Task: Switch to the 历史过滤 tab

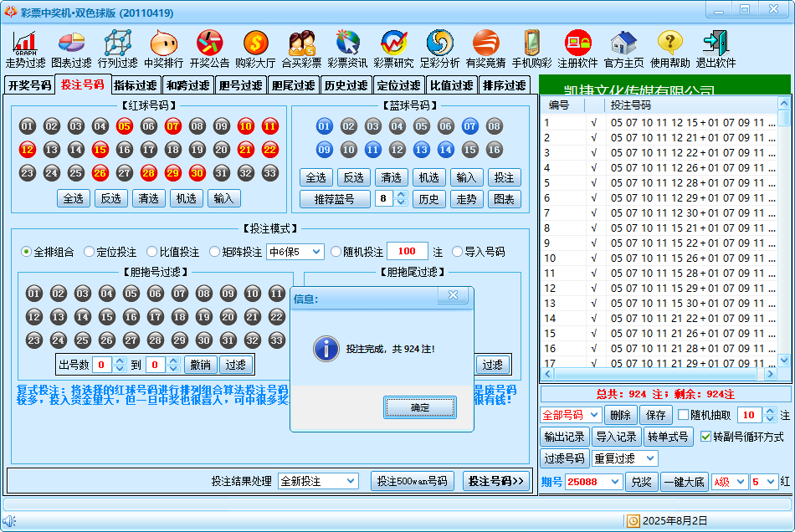Action: (346, 85)
